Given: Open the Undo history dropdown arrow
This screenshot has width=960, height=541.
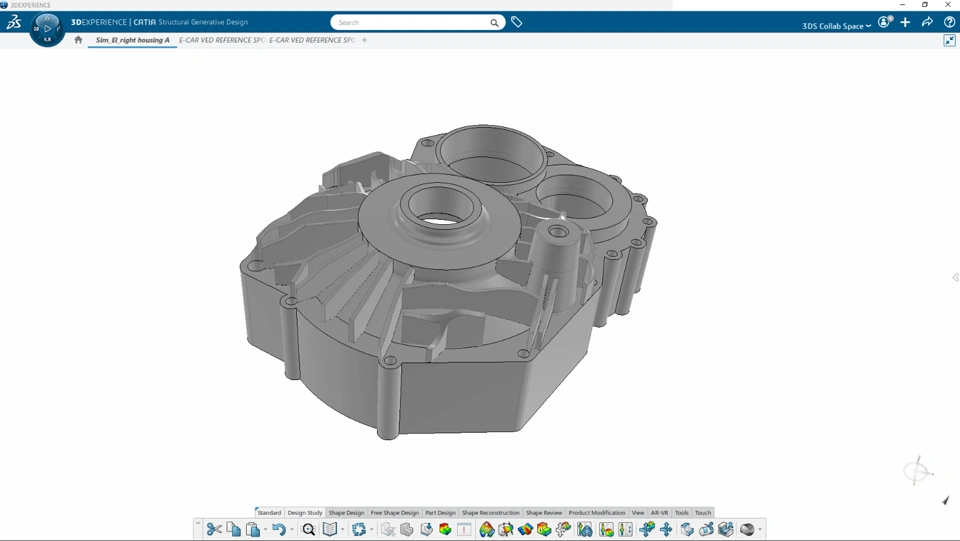Looking at the screenshot, I should [291, 530].
